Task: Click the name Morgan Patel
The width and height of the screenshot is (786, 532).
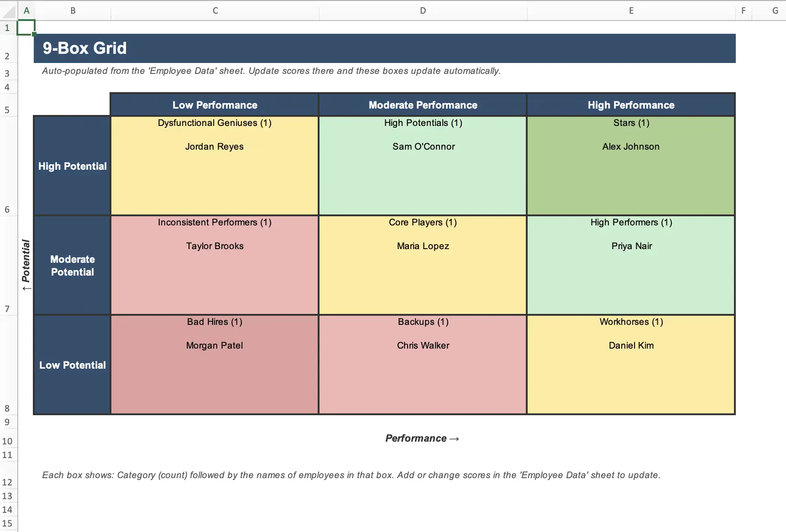Action: (x=215, y=345)
